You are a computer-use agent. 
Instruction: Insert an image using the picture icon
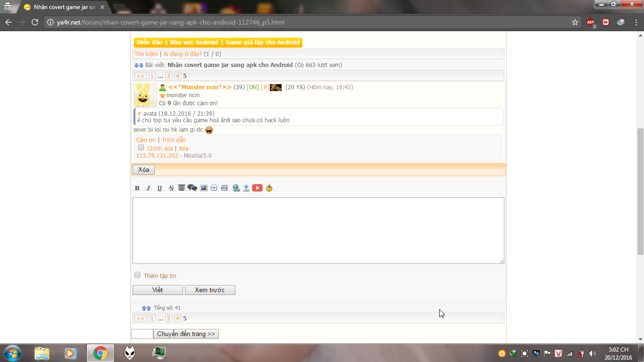coord(204,188)
